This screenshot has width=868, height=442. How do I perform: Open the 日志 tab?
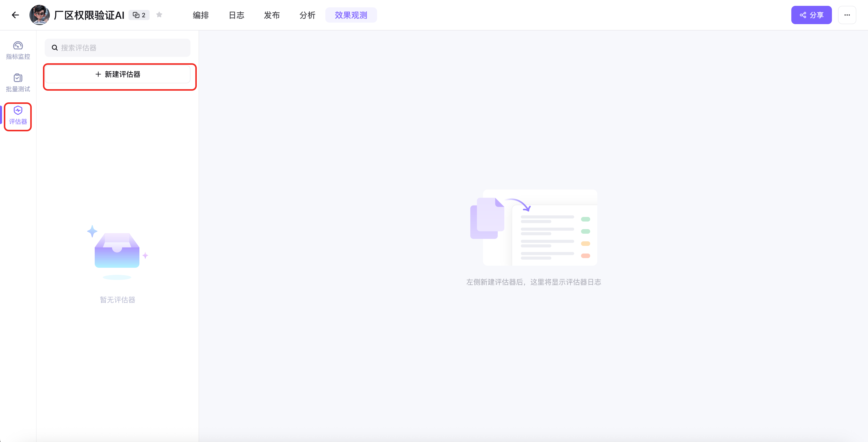point(236,15)
